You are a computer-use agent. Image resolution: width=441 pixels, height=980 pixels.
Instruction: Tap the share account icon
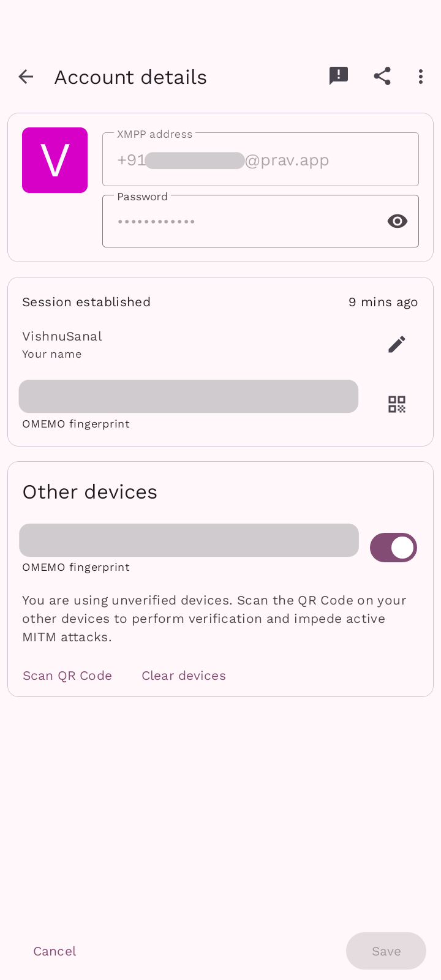pos(382,76)
